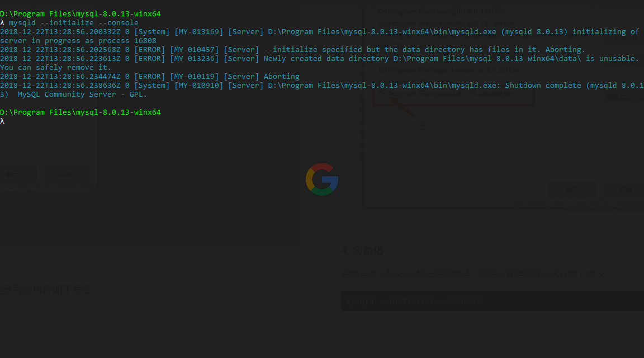Click error code [MY-010910]
644x358 pixels.
click(x=199, y=86)
